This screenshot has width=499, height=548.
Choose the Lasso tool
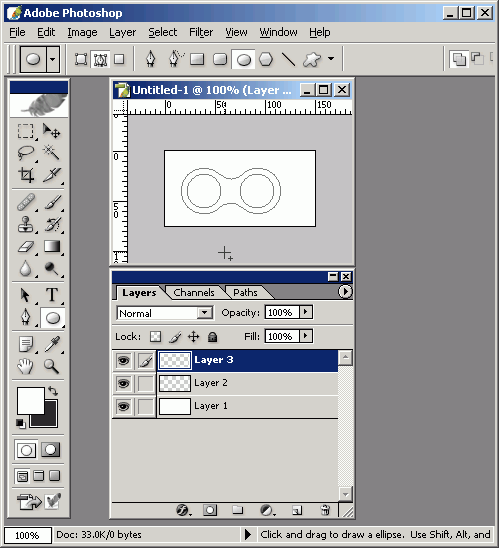pyautogui.click(x=26, y=152)
